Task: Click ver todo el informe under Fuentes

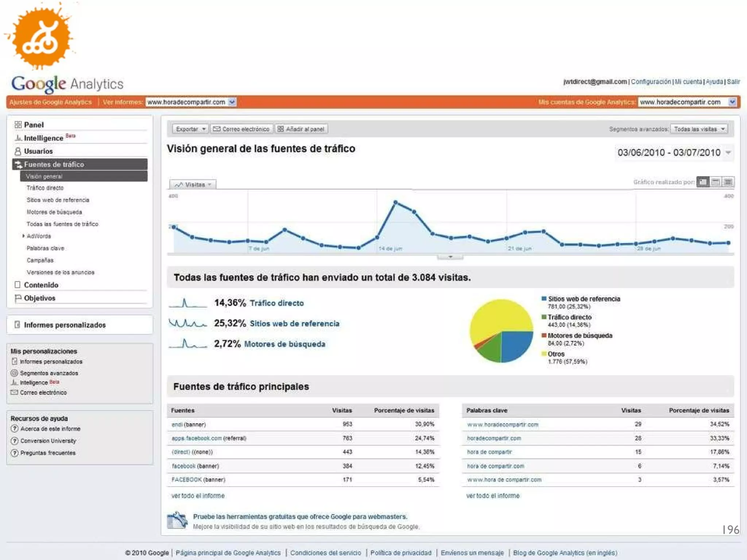Action: [x=198, y=496]
